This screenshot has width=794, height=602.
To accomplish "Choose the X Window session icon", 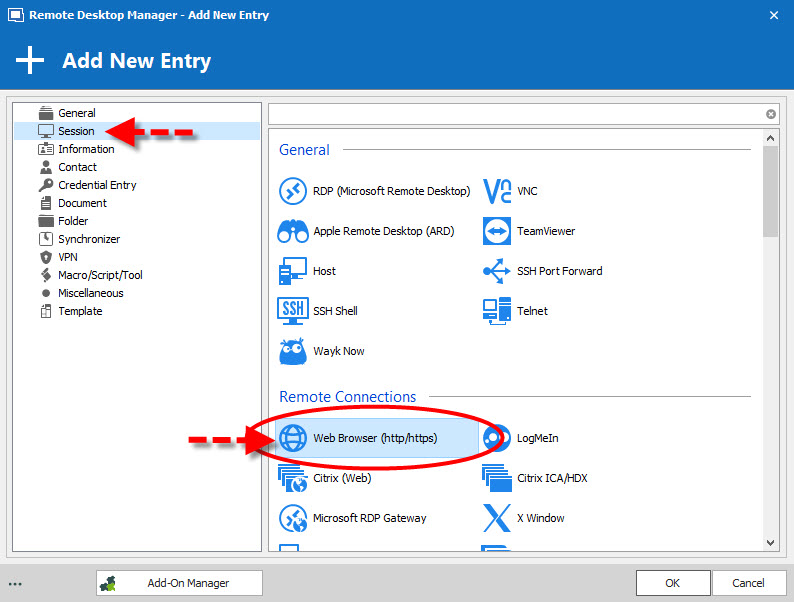I will tap(497, 518).
